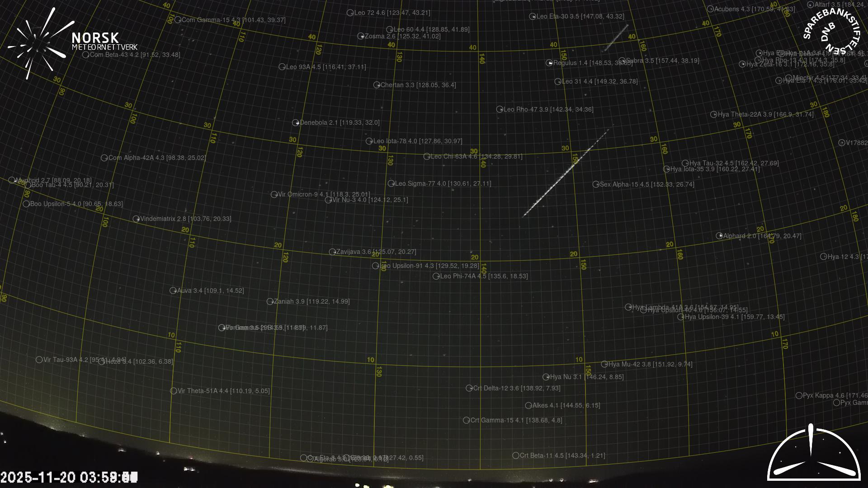
Task: Click the Zavijava star marker circle
Action: (x=332, y=252)
